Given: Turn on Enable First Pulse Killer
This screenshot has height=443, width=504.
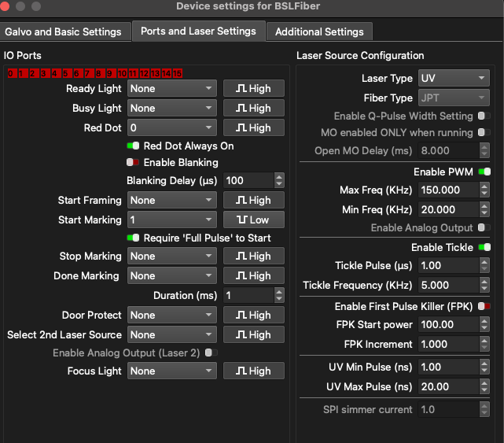Looking at the screenshot, I should click(484, 306).
